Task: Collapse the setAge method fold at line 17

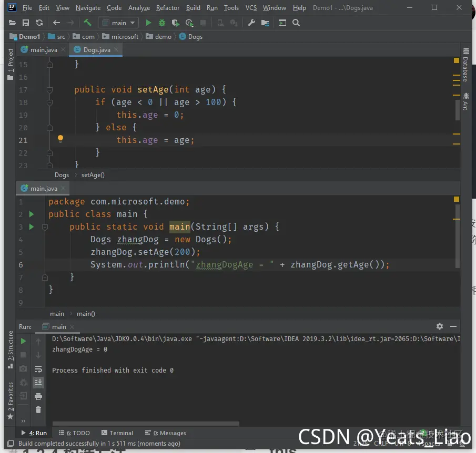Action: [50, 90]
